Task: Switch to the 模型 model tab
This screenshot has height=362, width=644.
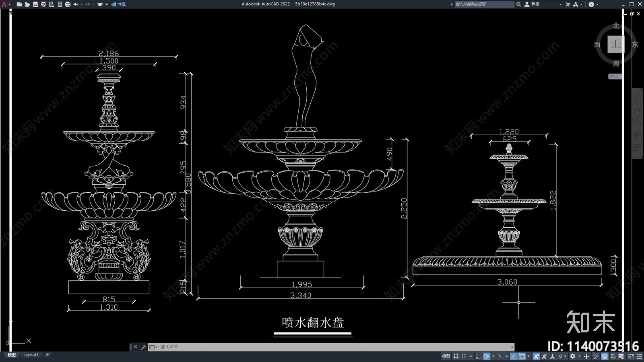Action: [x=11, y=355]
